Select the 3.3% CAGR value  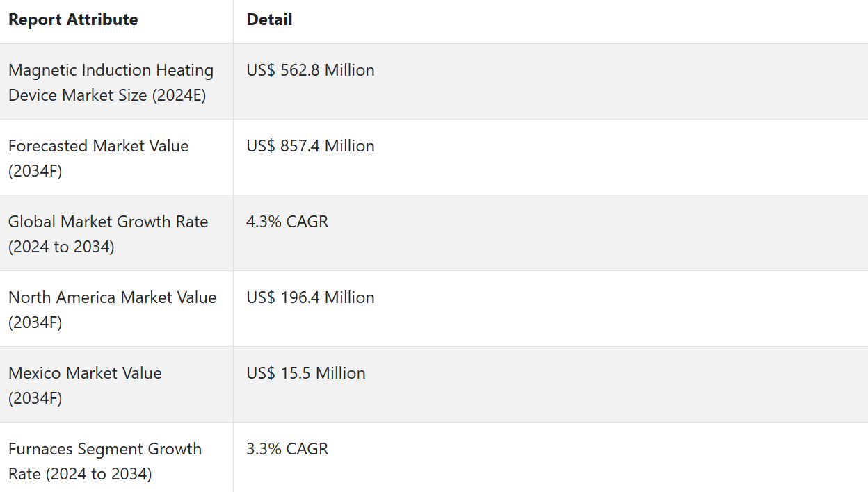point(287,449)
